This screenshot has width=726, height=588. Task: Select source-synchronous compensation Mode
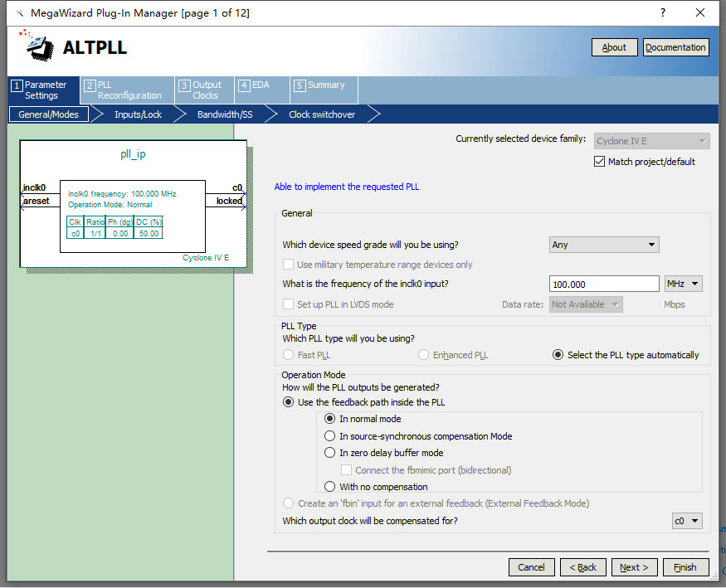329,435
